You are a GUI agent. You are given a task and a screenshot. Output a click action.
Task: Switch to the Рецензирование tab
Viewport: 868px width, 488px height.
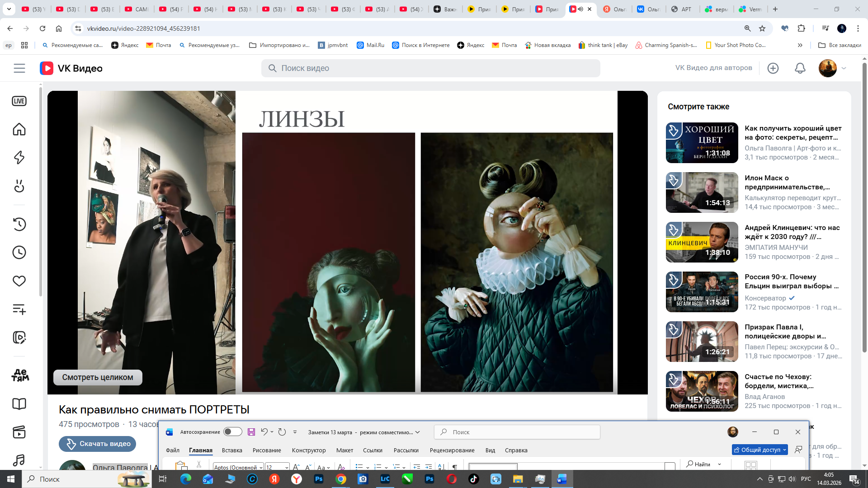[452, 450]
